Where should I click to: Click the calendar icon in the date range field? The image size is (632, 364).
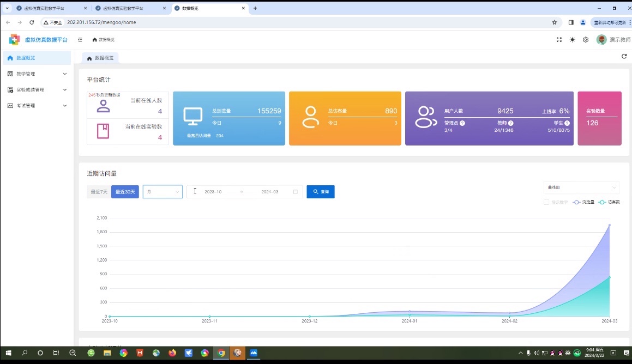pos(296,192)
